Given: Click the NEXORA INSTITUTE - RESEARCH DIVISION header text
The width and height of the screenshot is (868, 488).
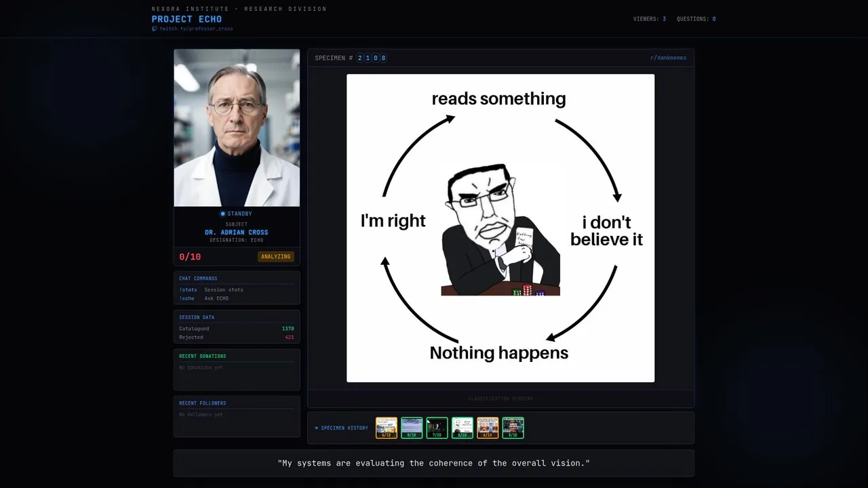Looking at the screenshot, I should (x=239, y=9).
